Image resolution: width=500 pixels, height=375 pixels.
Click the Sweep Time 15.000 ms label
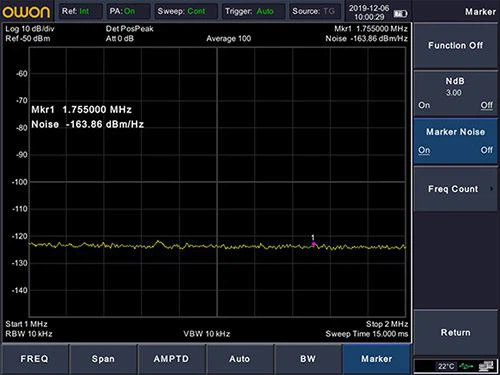pyautogui.click(x=367, y=334)
